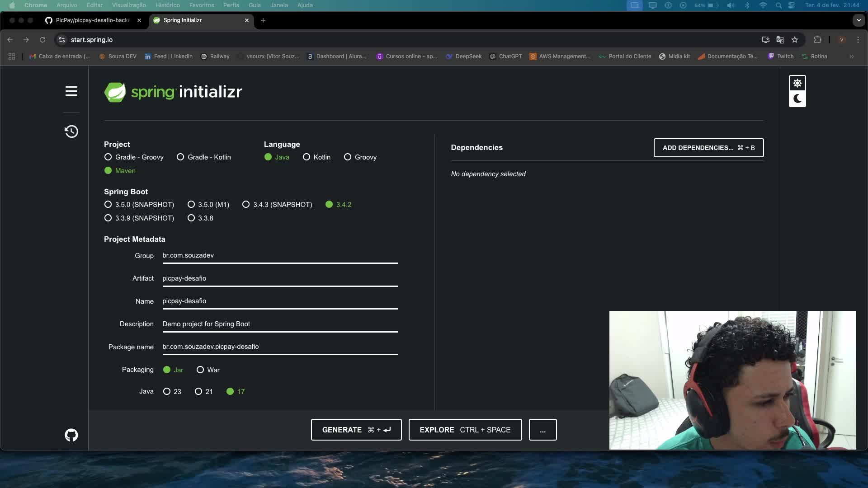The height and width of the screenshot is (488, 868).
Task: Select Spring Boot 3.5.0 (SNAPSHOT)
Action: coord(139,205)
